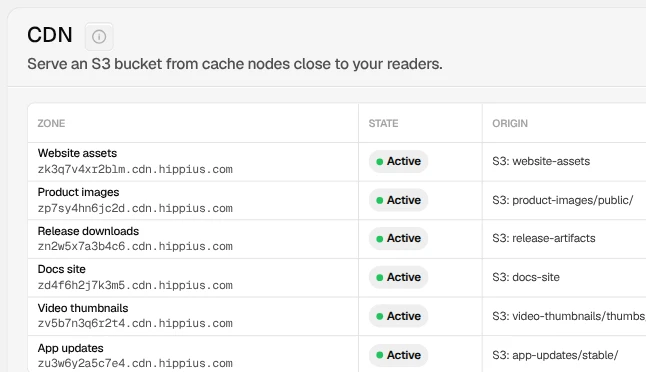Image resolution: width=646 pixels, height=372 pixels.
Task: Select the zd4f6h2j7k3m5.cdn.hippius.com hostname
Action: coord(135,285)
